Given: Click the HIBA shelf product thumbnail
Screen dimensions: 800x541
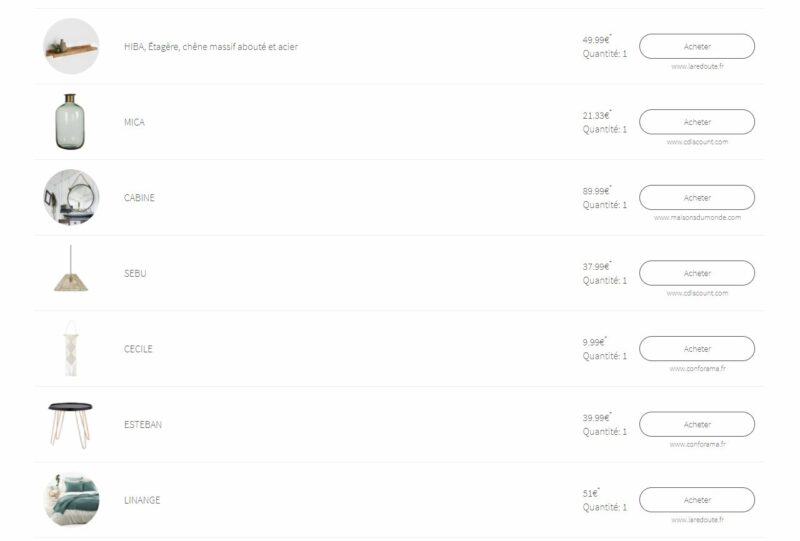Looking at the screenshot, I should 71,46.
